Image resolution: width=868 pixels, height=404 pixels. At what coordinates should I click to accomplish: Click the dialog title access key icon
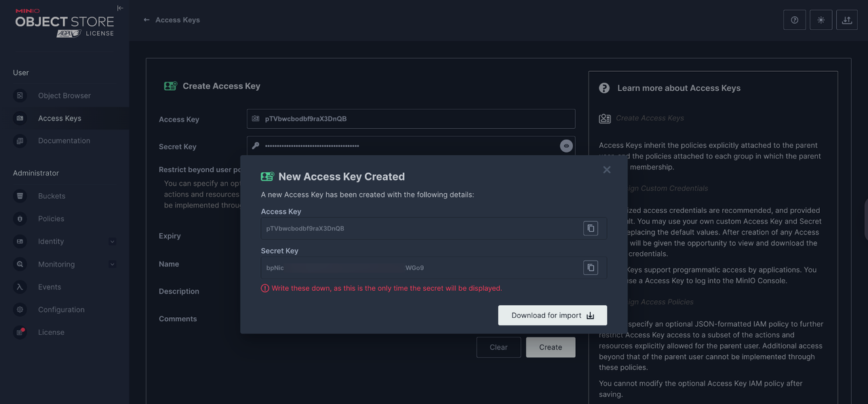[x=267, y=176]
